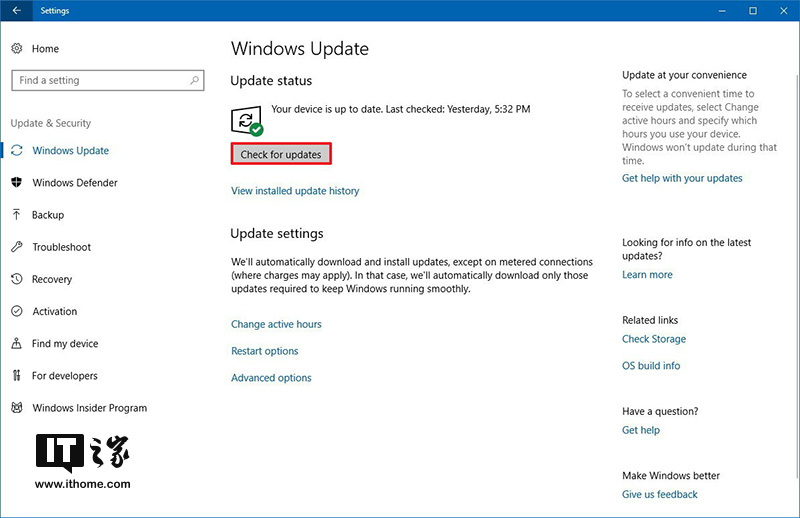Click the Update settings heading
Screen dimensions: 800x518
click(x=277, y=234)
